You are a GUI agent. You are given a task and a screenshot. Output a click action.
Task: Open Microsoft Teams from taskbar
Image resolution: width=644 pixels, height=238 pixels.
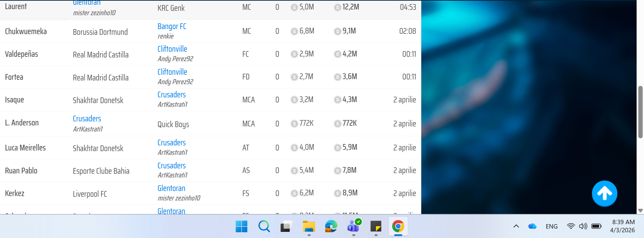click(354, 227)
